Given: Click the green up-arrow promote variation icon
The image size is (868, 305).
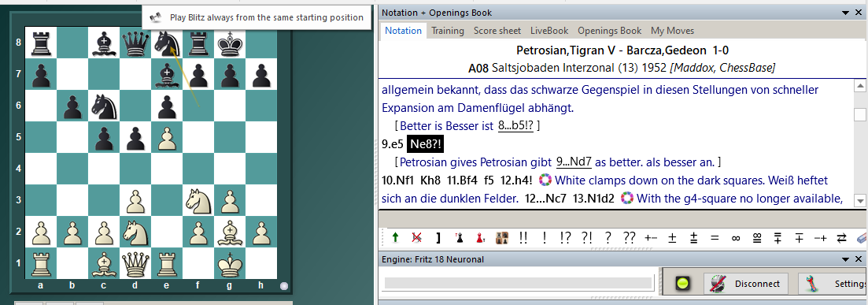Looking at the screenshot, I should (395, 238).
